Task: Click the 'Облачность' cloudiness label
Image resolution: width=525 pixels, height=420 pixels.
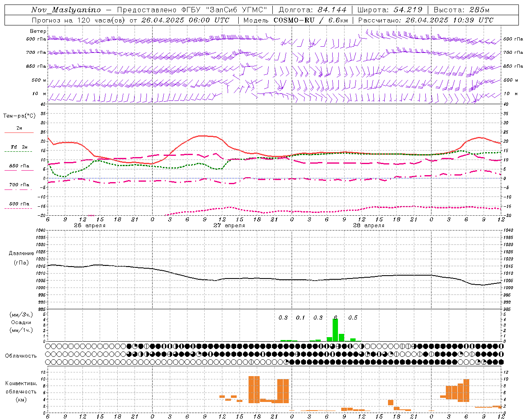Action: (21, 356)
